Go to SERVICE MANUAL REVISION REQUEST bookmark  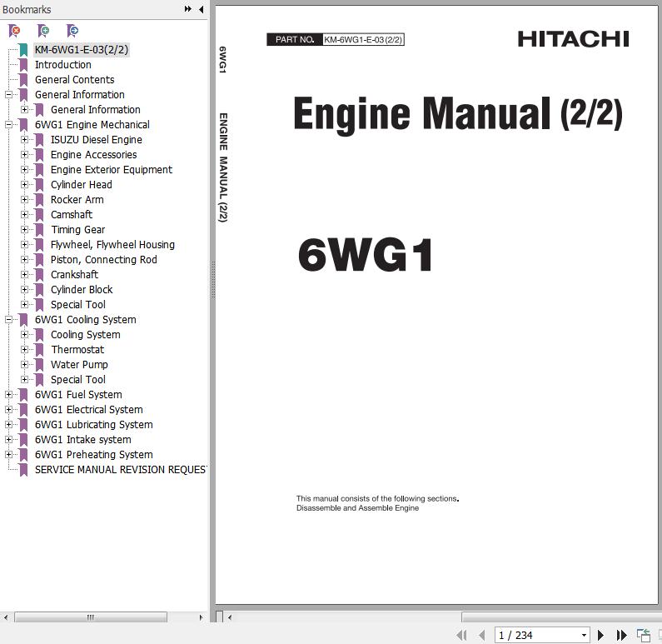pos(120,470)
